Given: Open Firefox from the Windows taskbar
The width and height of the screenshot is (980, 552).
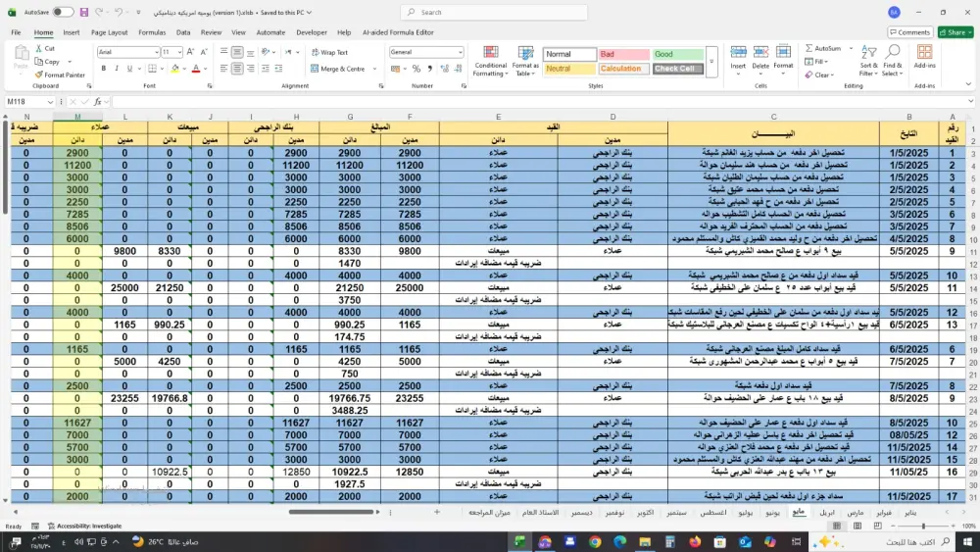Looking at the screenshot, I should [x=695, y=541].
